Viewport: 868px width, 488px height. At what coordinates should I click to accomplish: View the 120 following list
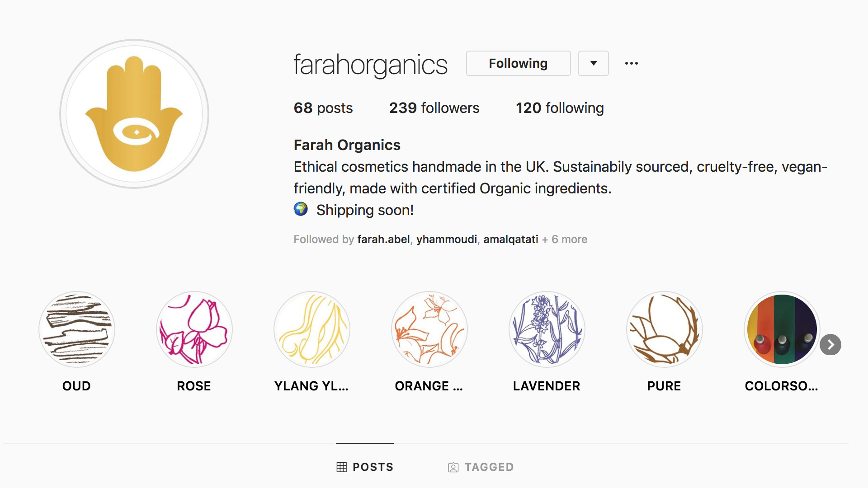(560, 108)
